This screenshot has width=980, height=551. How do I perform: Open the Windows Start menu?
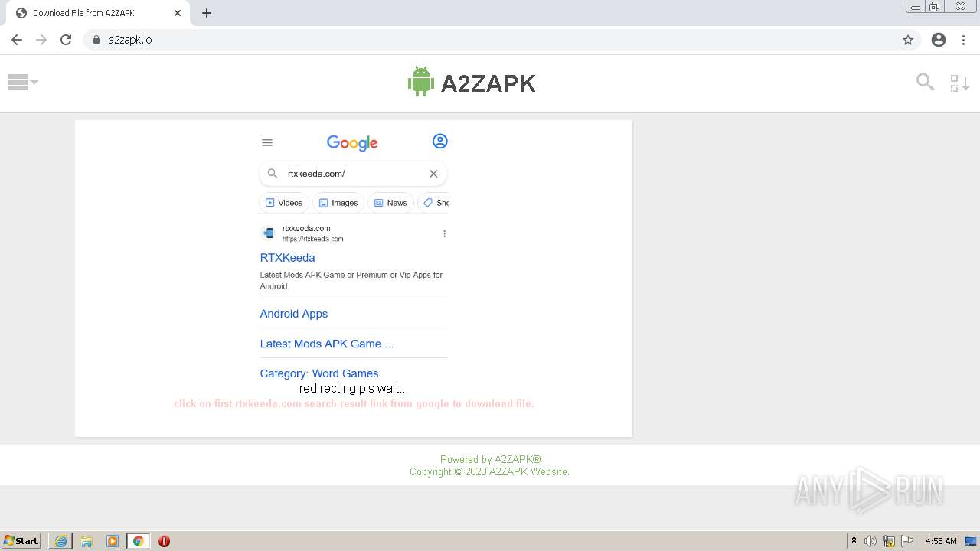[21, 541]
